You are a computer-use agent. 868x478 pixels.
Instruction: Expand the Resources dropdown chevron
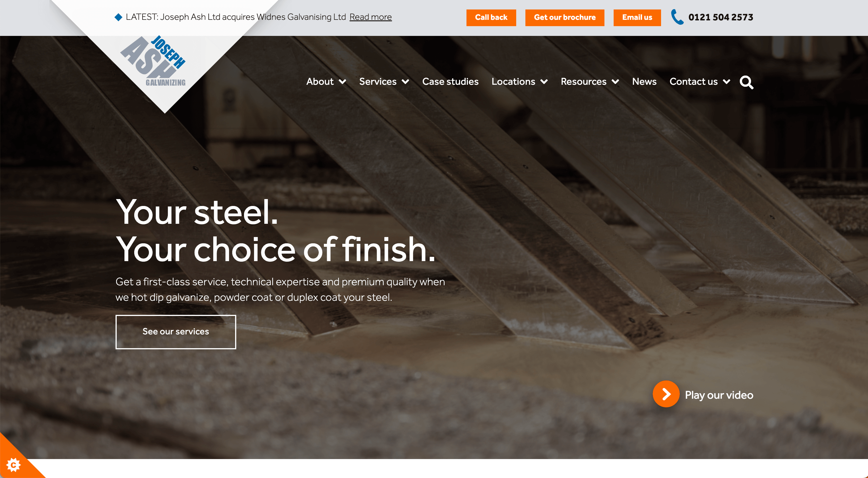615,82
